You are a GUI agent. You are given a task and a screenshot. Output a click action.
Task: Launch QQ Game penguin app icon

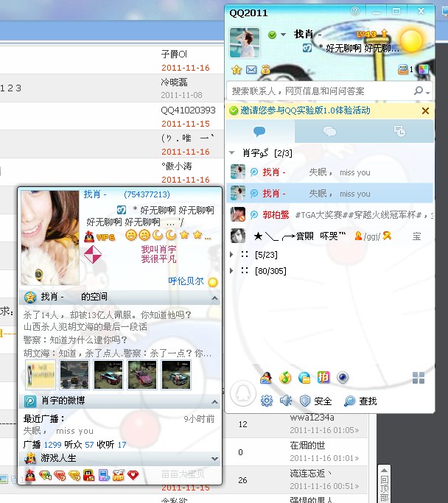[x=266, y=378]
